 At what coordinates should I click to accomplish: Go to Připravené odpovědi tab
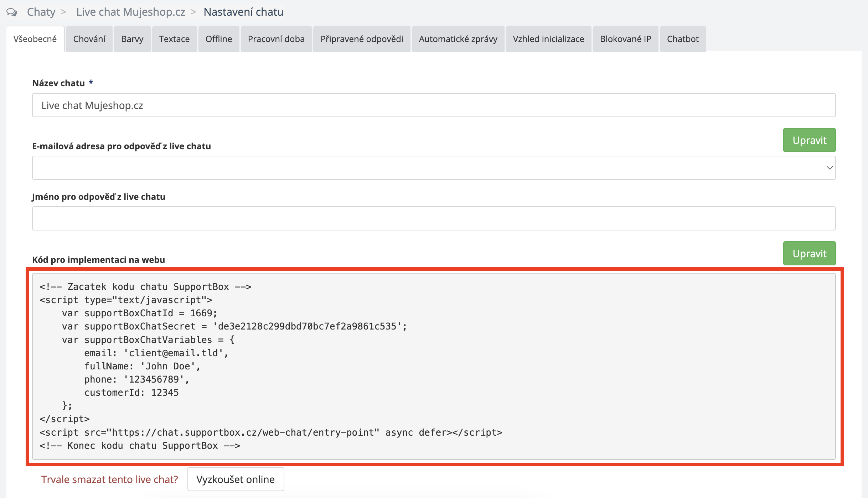click(362, 39)
